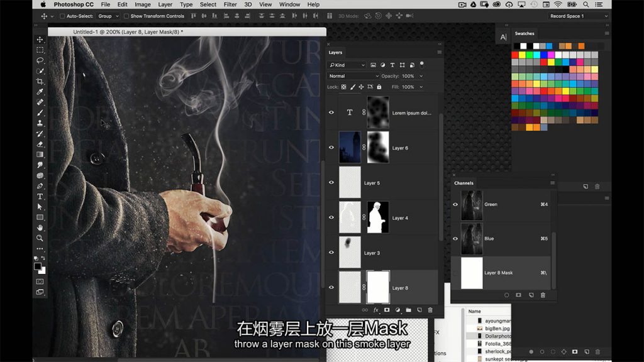Image resolution: width=644 pixels, height=362 pixels.
Task: Open the Window menu
Action: pos(289,4)
